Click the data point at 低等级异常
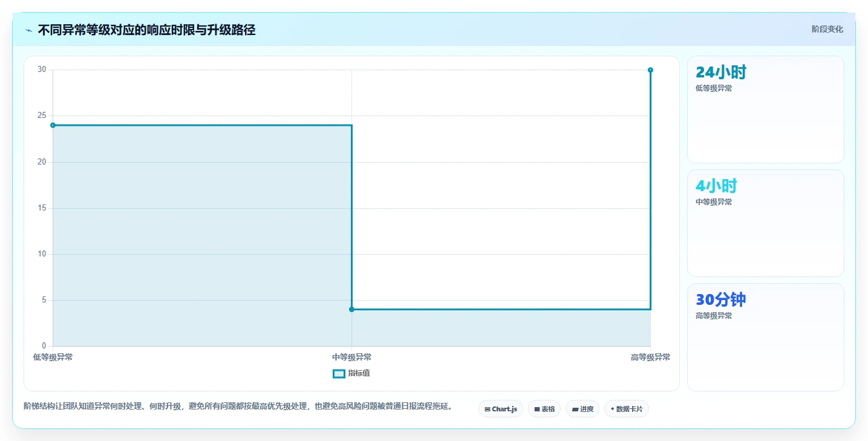868x441 pixels. [53, 125]
